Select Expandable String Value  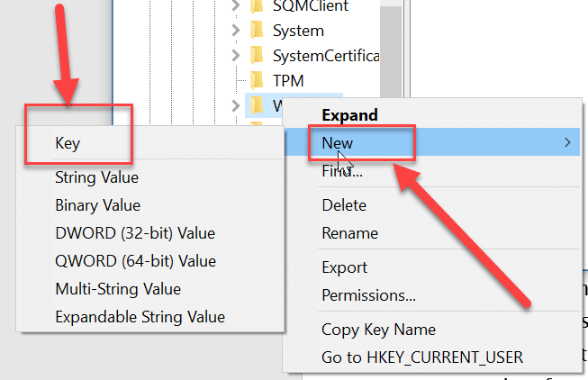click(140, 317)
